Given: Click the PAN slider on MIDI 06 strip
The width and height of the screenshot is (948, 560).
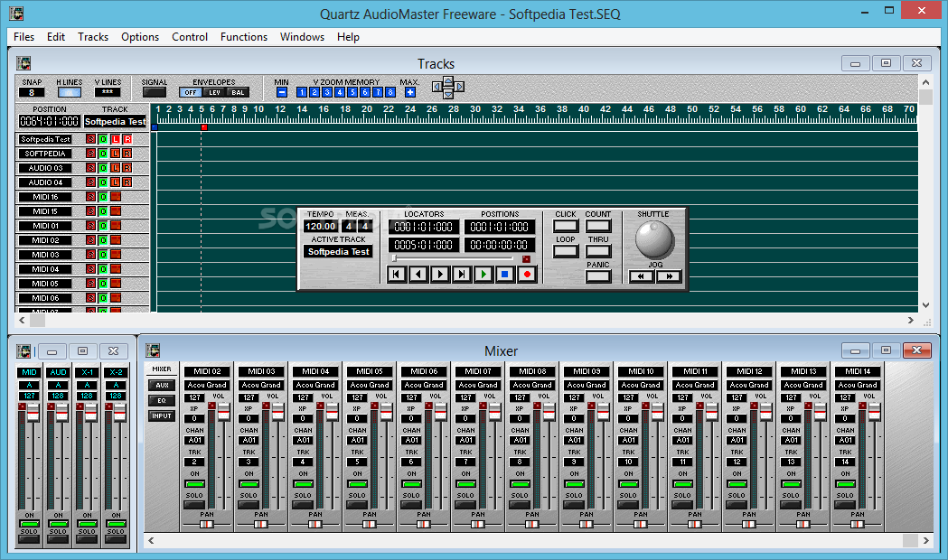Looking at the screenshot, I should click(424, 525).
